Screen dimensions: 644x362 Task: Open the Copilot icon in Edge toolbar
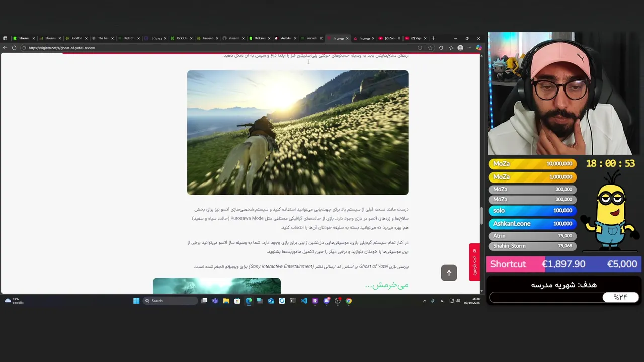478,48
